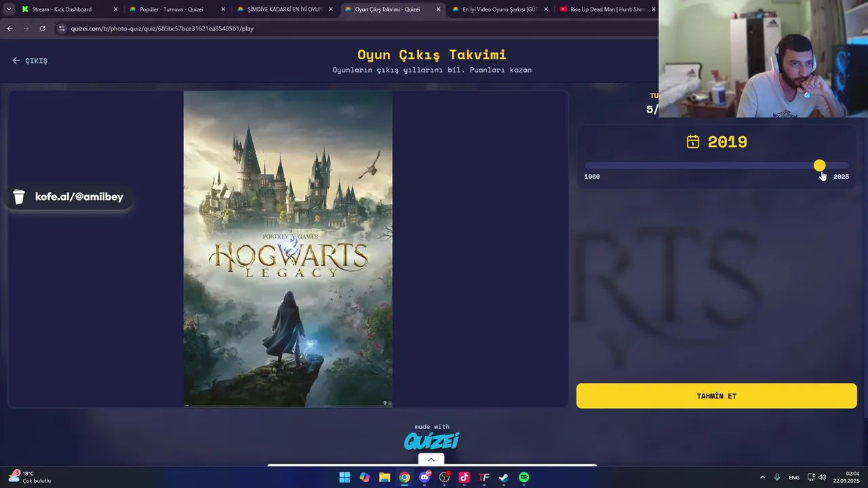This screenshot has width=868, height=488.
Task: Open Copilot from the taskbar
Action: (x=365, y=477)
